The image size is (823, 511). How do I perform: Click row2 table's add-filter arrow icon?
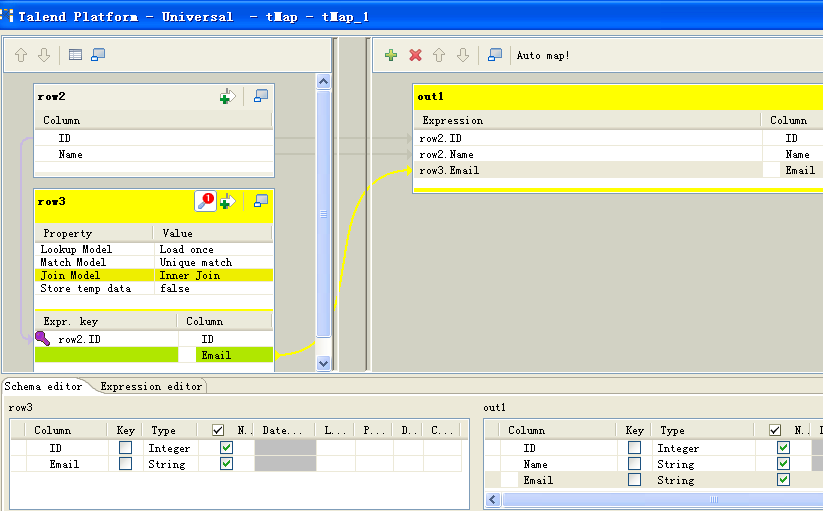click(228, 96)
